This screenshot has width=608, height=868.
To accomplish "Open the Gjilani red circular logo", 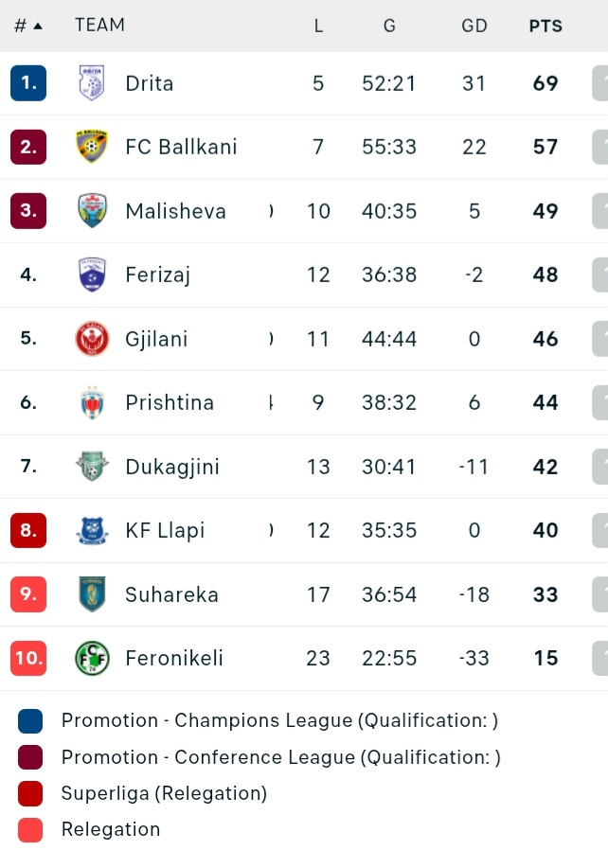I will tap(91, 339).
